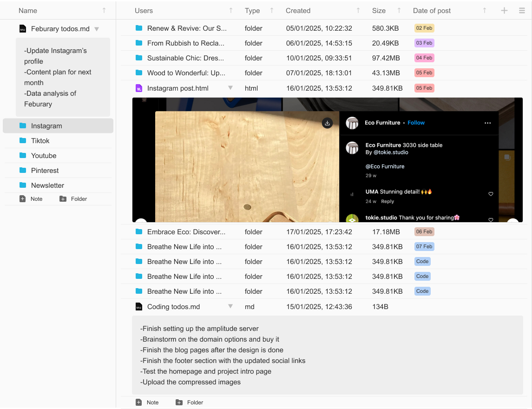Add a Note in the sidebar
532x409 pixels.
[x=31, y=199]
